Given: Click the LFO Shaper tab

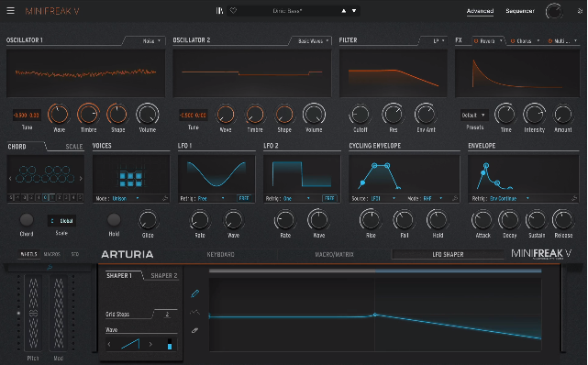Looking at the screenshot, I should [448, 254].
